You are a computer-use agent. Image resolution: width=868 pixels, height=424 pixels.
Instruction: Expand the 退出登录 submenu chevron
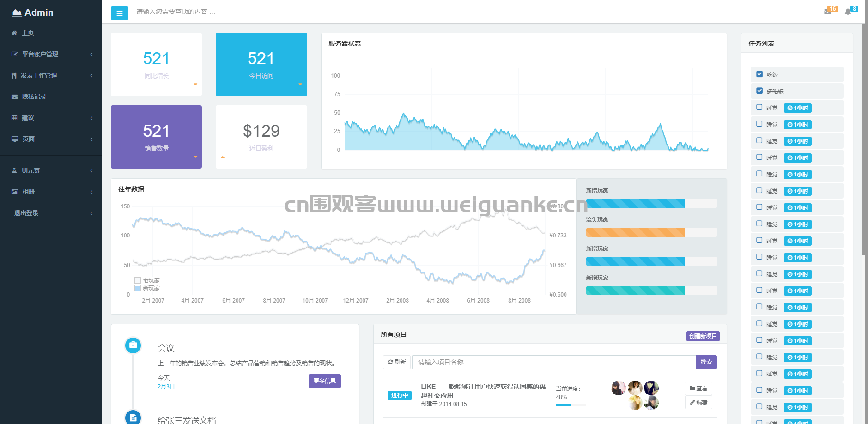click(x=91, y=213)
